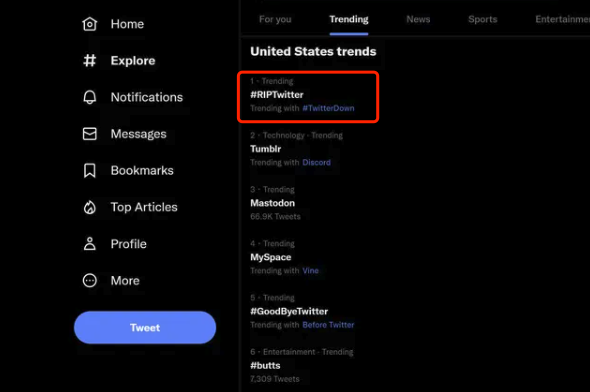Click the Discord related trend link

coord(316,163)
